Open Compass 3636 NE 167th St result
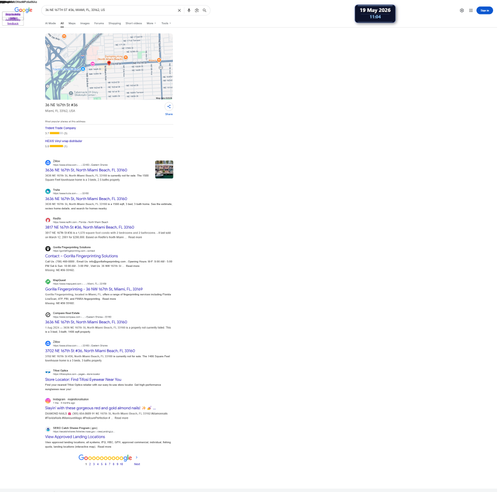The image size is (500, 492). [86, 322]
